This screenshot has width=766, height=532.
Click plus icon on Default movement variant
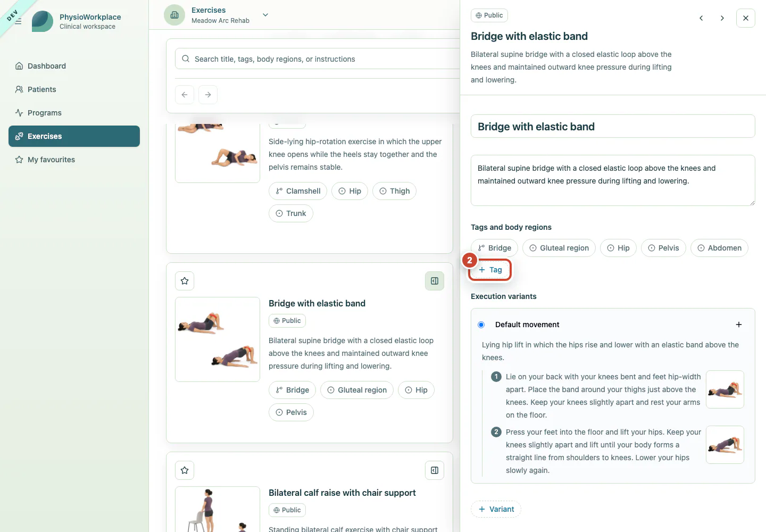[x=739, y=325]
